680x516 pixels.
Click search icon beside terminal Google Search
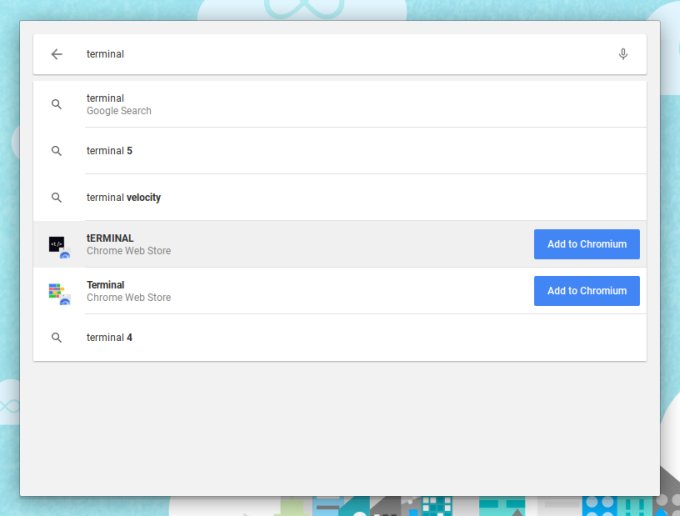56,104
